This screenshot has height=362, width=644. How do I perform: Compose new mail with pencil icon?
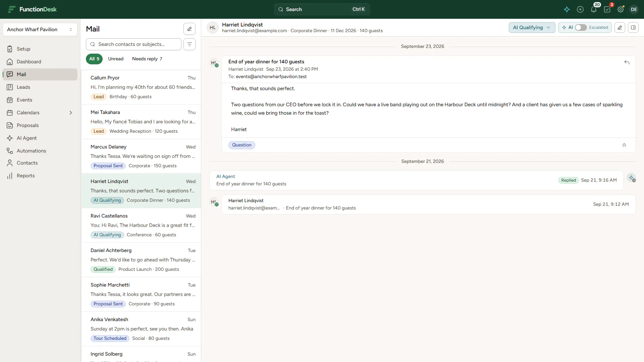190,29
